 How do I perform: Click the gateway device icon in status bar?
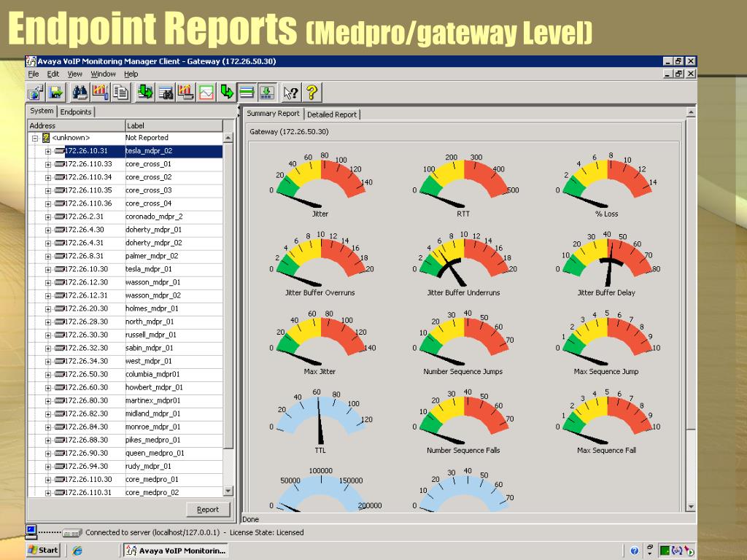click(71, 533)
